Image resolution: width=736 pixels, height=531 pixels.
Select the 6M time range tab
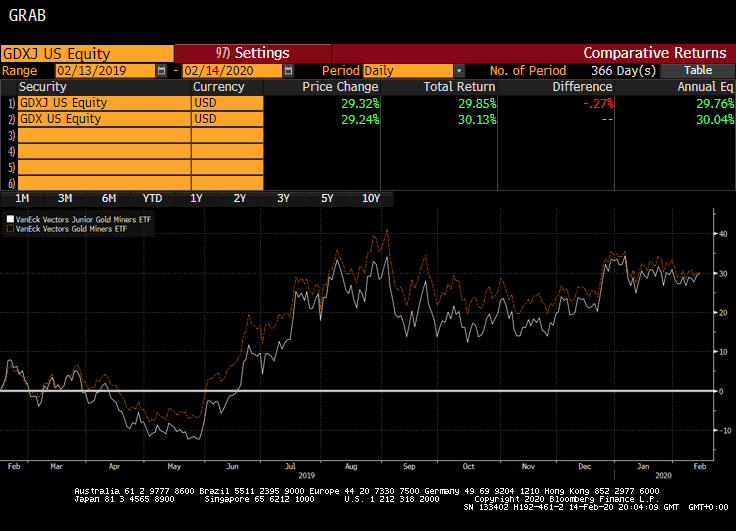(x=109, y=198)
